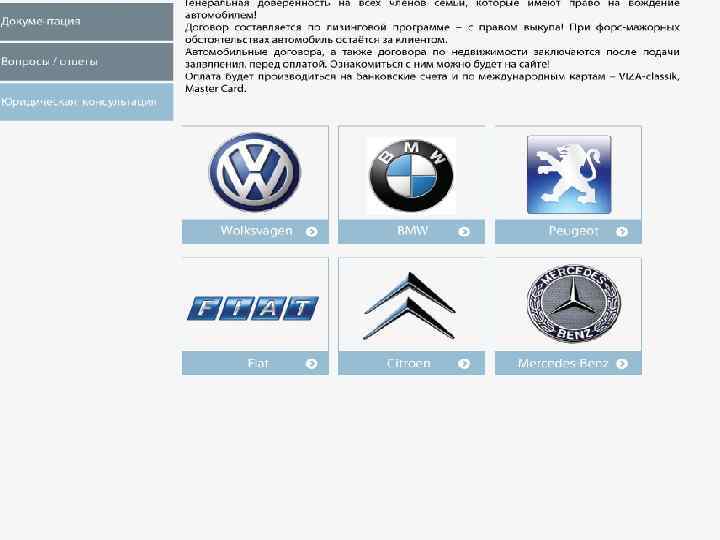Click arrow icon next to Mercedes Benz

622,364
